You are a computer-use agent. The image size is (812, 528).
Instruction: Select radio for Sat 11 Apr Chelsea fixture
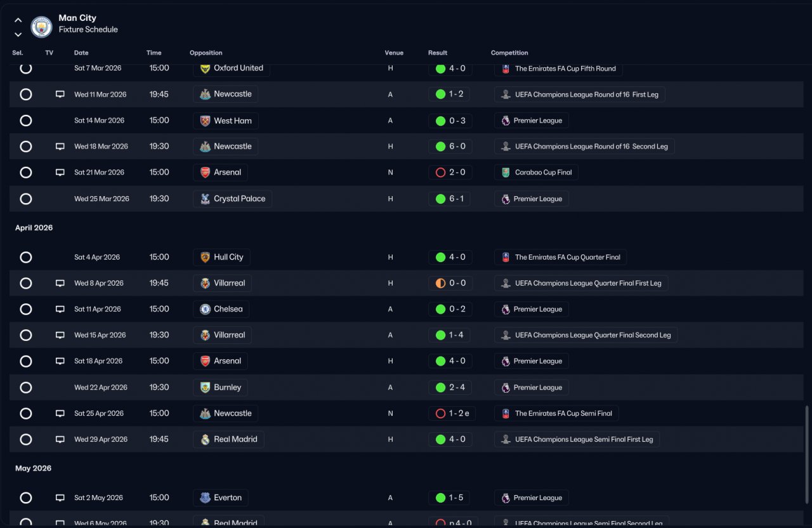[26, 309]
